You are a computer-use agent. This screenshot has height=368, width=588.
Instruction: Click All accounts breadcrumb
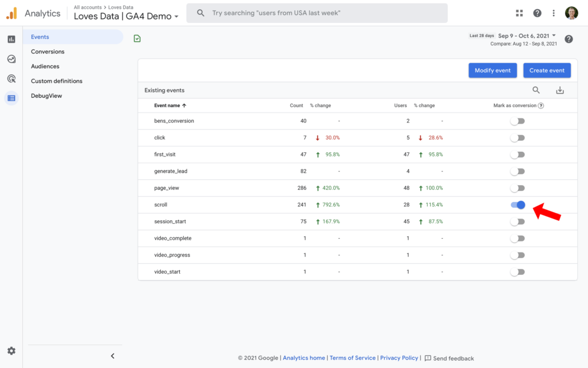coord(88,7)
